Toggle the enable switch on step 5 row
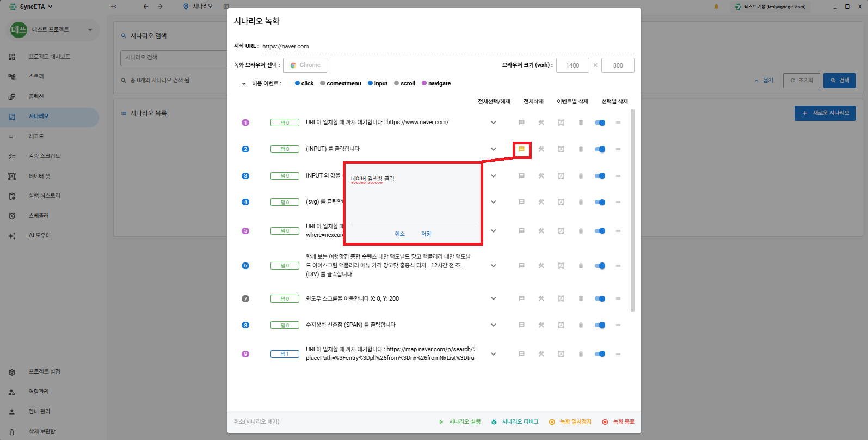 (x=600, y=231)
